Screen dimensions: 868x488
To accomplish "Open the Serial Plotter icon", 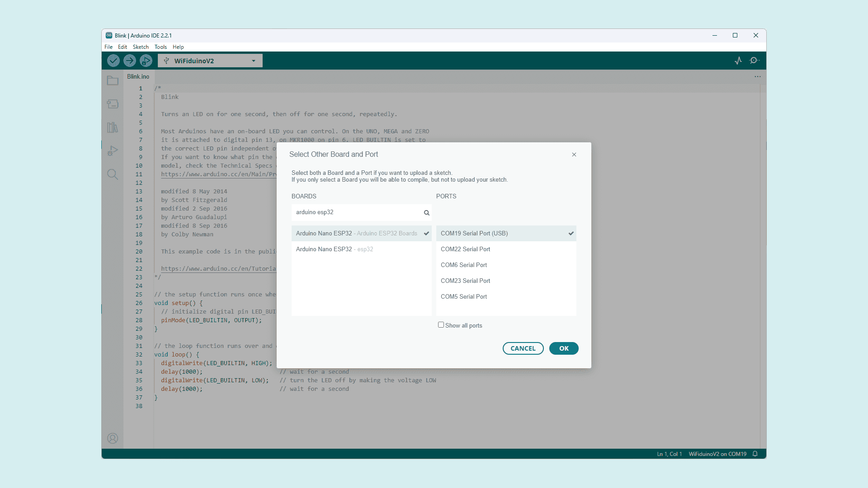I will coord(738,61).
